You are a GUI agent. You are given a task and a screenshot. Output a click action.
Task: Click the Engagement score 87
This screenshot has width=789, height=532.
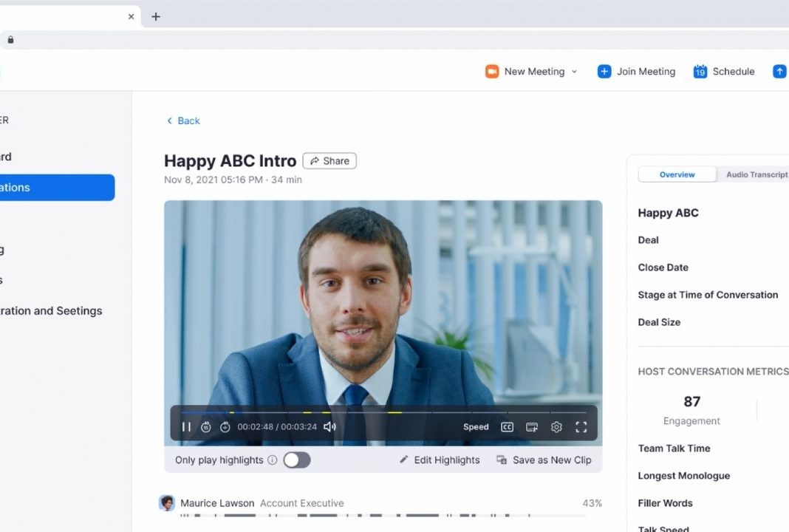(x=692, y=402)
